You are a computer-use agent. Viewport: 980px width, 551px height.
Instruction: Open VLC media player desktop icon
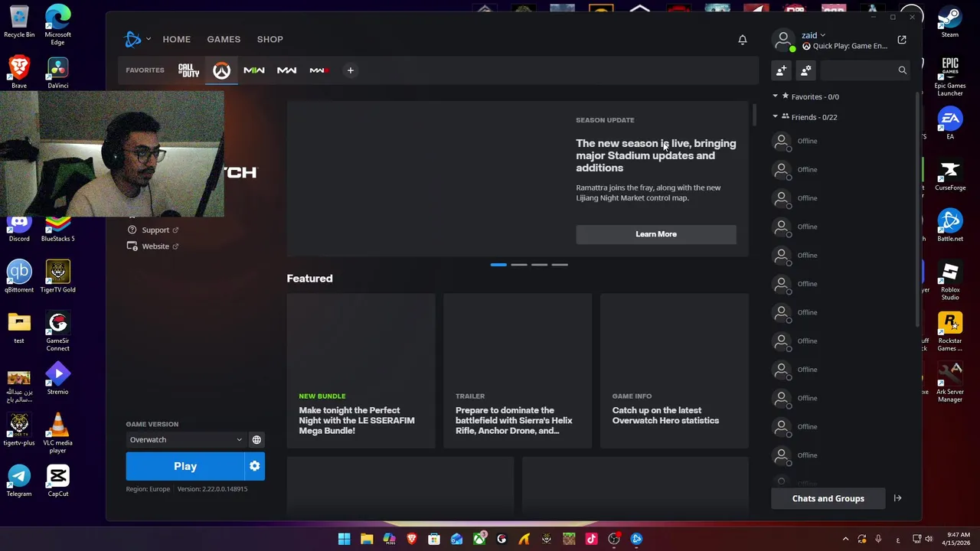[x=57, y=433]
